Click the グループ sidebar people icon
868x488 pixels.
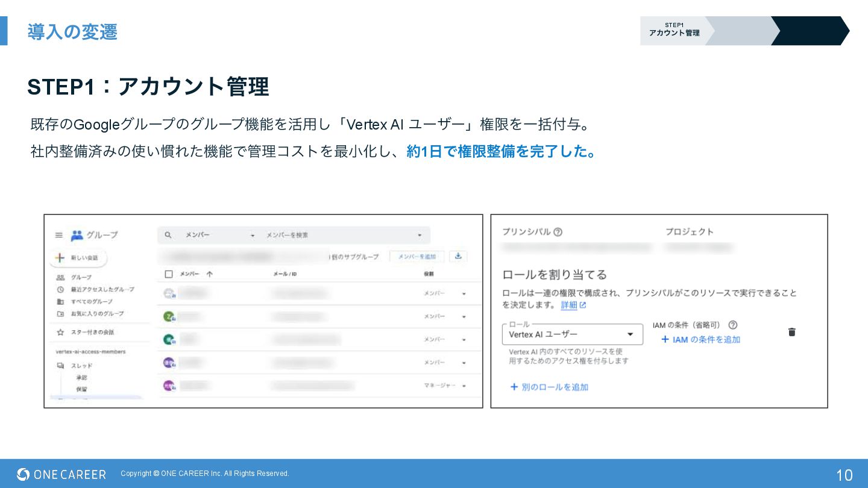click(x=60, y=277)
